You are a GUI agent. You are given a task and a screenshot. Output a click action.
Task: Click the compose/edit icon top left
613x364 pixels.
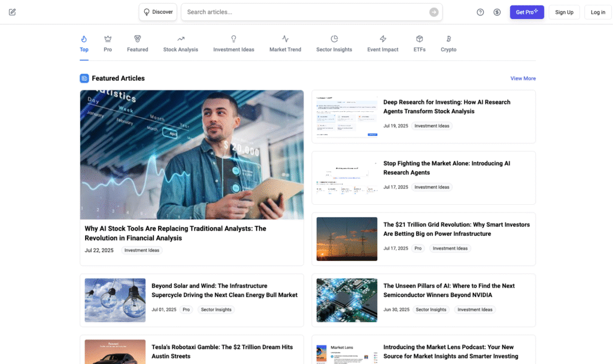coord(12,12)
